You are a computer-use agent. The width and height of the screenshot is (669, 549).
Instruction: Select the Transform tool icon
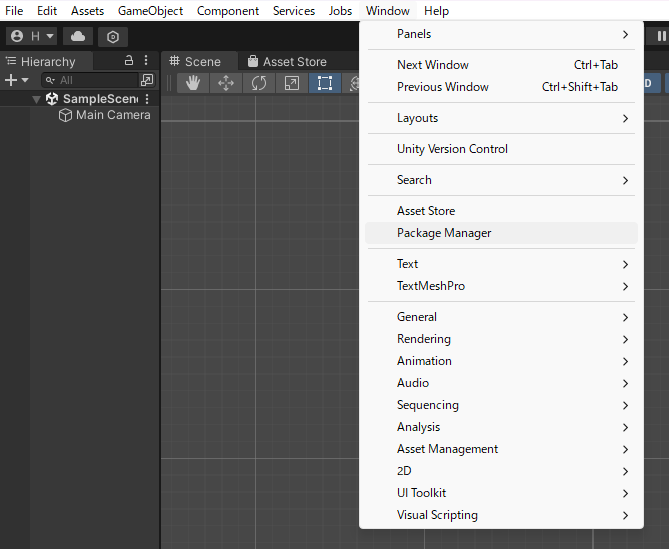point(352,83)
